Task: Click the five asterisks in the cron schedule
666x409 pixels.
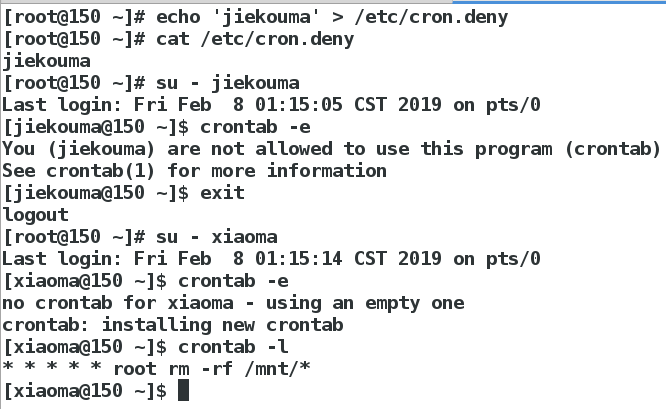Action: tap(52, 366)
